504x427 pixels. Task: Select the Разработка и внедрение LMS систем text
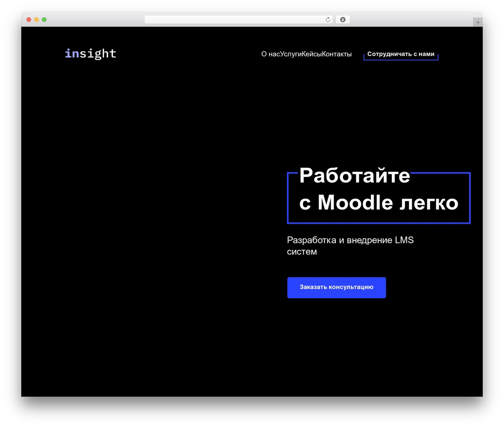pos(350,246)
